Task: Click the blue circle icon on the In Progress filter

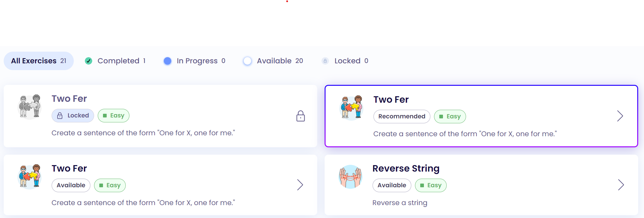Action: [x=168, y=61]
